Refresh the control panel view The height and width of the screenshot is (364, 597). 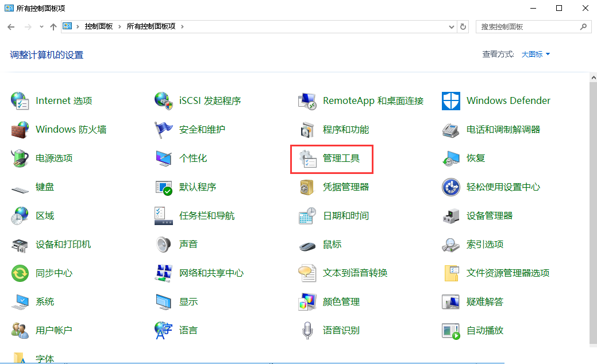pyautogui.click(x=463, y=26)
